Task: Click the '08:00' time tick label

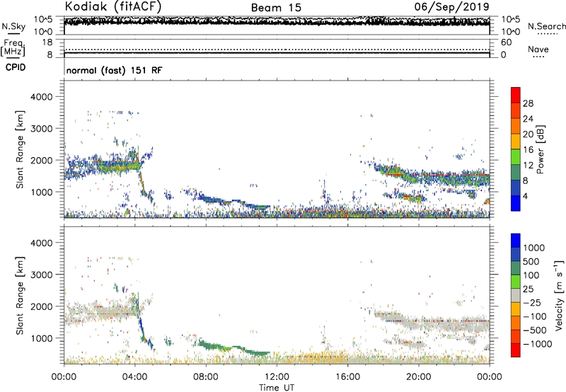Action: point(206,377)
